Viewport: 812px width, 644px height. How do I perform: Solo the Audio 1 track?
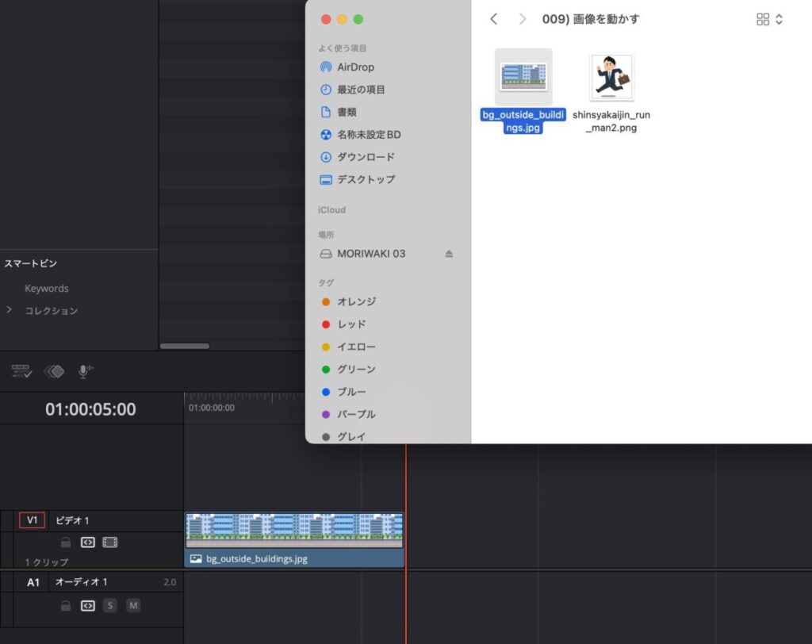point(110,606)
